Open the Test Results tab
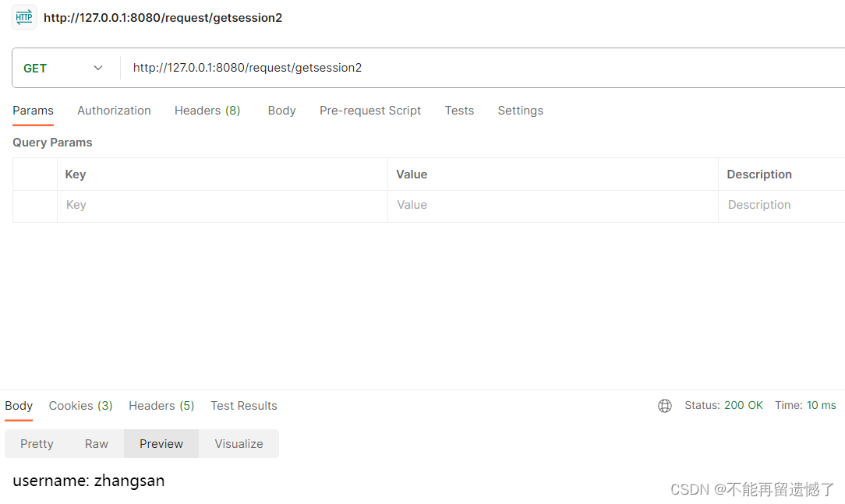Viewport: 845px width, 504px height. pyautogui.click(x=244, y=406)
